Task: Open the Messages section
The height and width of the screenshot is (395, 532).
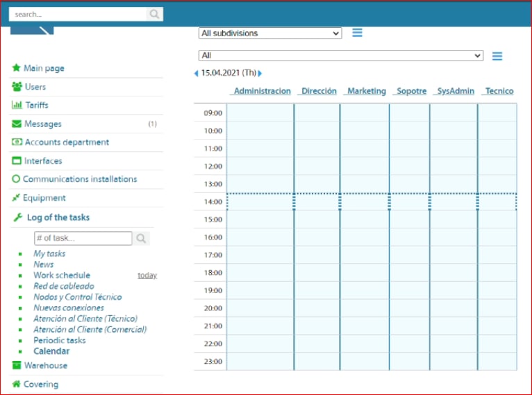Action: pyautogui.click(x=43, y=124)
